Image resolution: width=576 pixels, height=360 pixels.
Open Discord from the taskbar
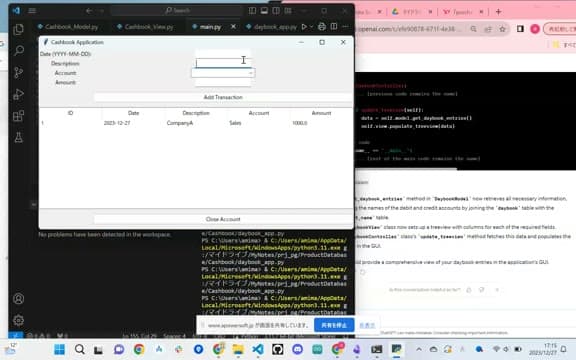(298, 349)
